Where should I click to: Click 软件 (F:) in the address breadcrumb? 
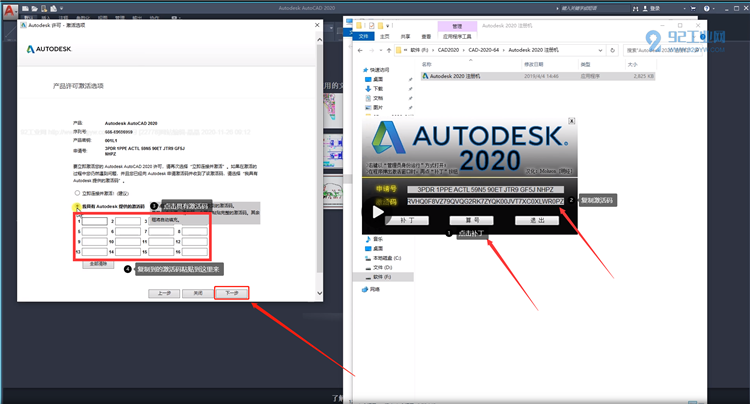419,50
